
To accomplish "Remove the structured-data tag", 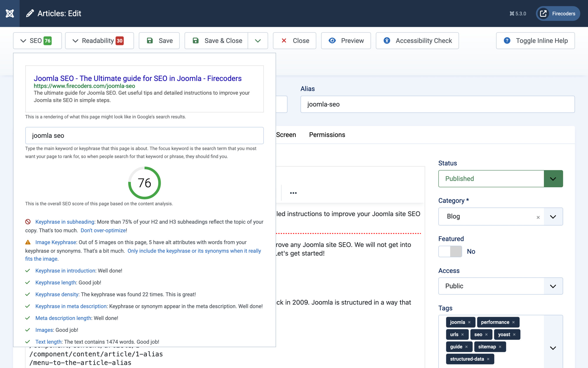I will tap(488, 359).
